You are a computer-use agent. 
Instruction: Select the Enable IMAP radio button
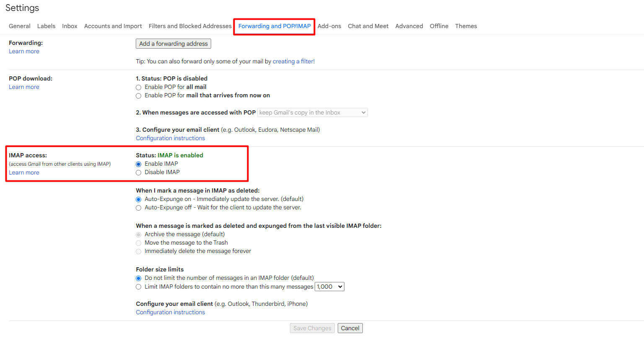click(138, 164)
